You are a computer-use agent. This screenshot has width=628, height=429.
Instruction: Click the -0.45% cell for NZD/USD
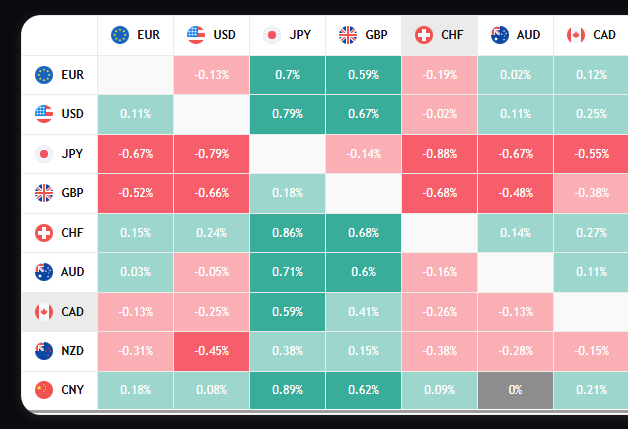211,351
